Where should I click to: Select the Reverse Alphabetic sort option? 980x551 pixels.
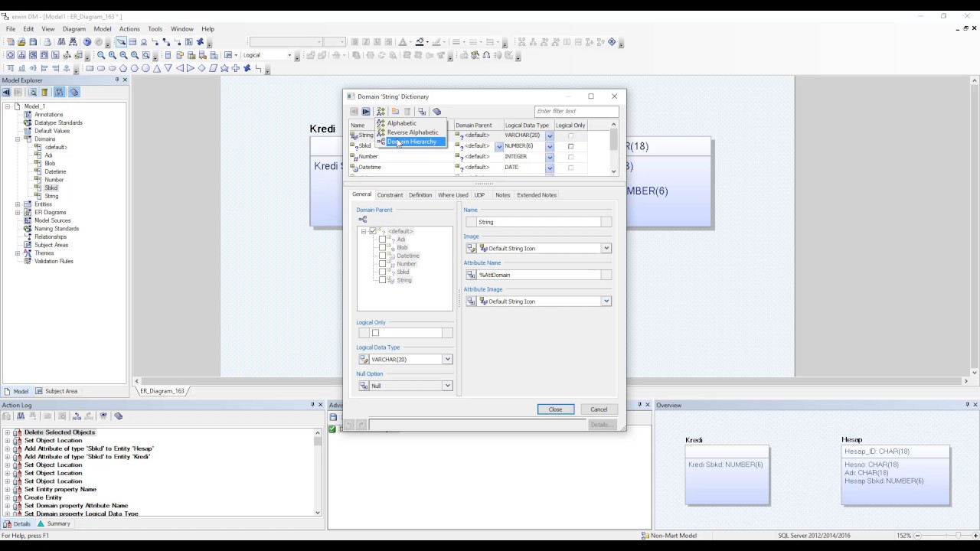(x=413, y=132)
